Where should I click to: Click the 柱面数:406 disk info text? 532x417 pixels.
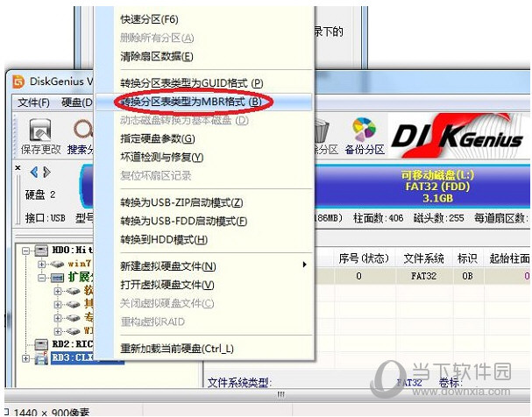point(378,218)
